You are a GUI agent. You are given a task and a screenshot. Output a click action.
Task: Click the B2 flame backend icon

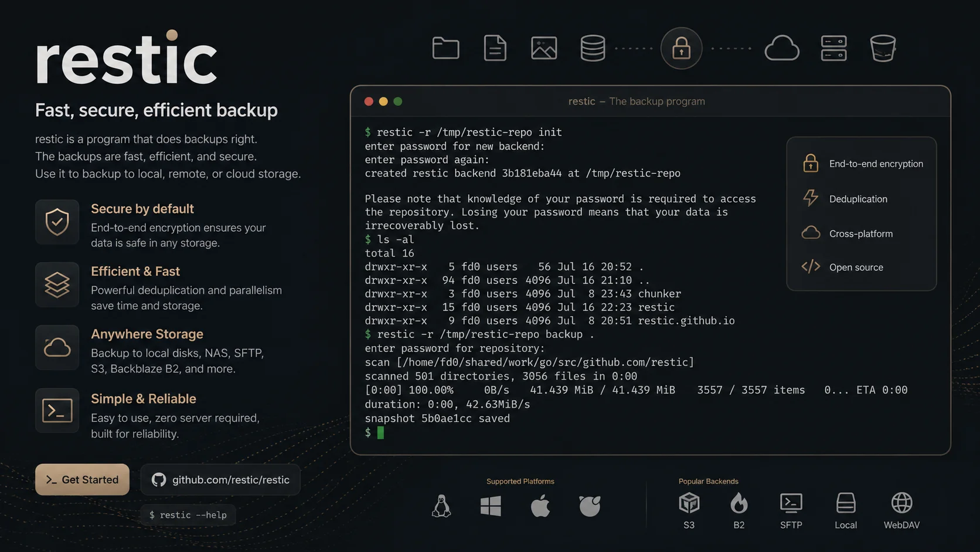(739, 503)
